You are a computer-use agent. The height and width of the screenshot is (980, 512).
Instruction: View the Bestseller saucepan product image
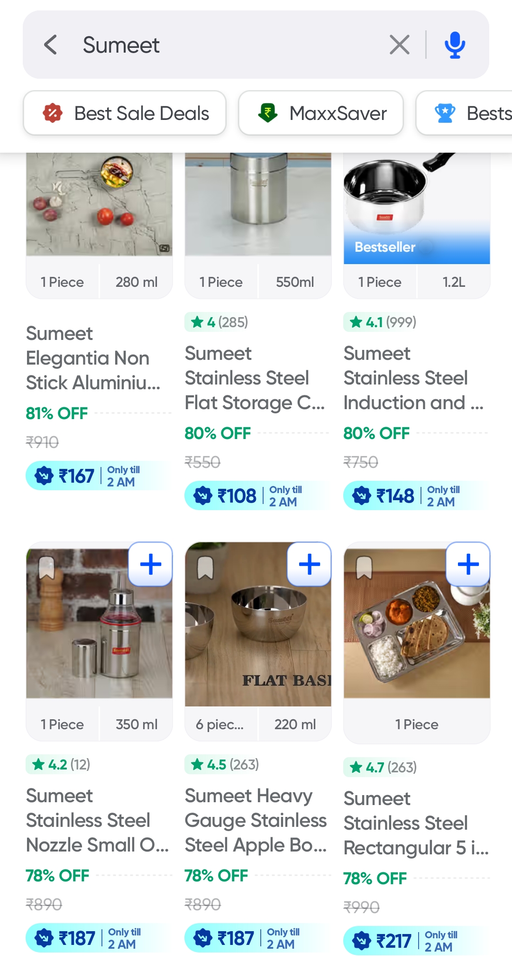click(x=416, y=204)
